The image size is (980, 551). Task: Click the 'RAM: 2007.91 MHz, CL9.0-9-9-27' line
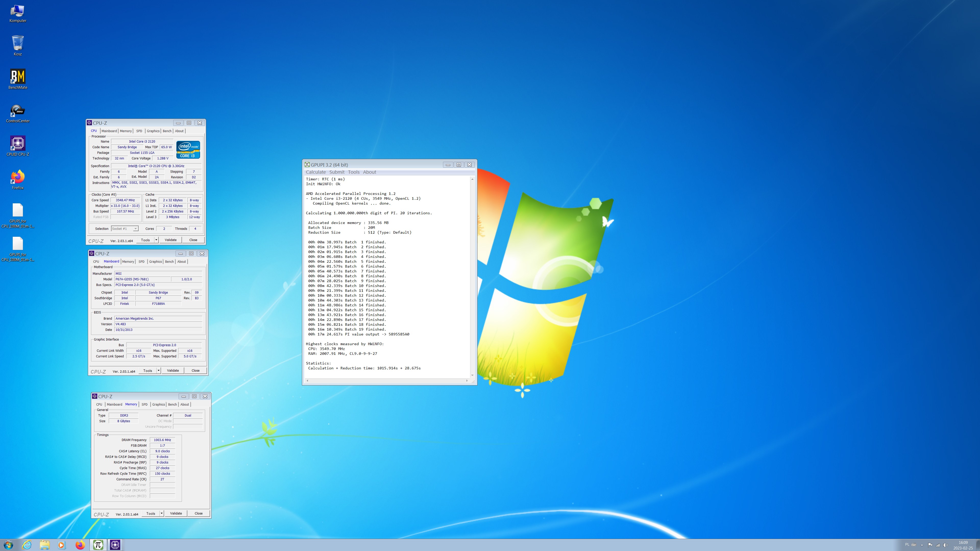tap(342, 354)
